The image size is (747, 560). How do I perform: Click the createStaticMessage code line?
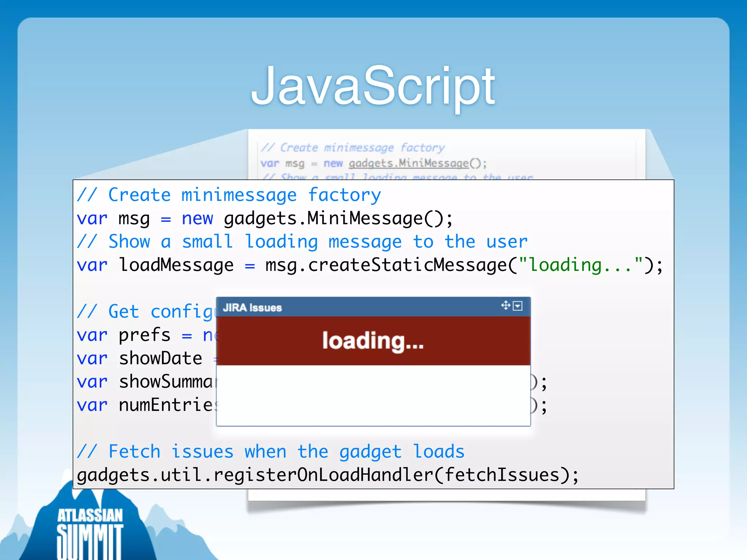click(370, 265)
